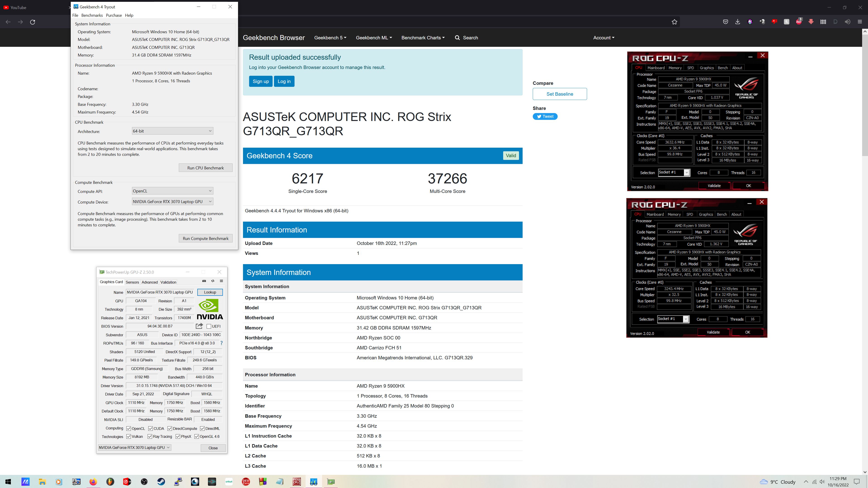Toggle the UEFI checkbox in GPU-Z
This screenshot has width=868, height=488.
coord(209,326)
